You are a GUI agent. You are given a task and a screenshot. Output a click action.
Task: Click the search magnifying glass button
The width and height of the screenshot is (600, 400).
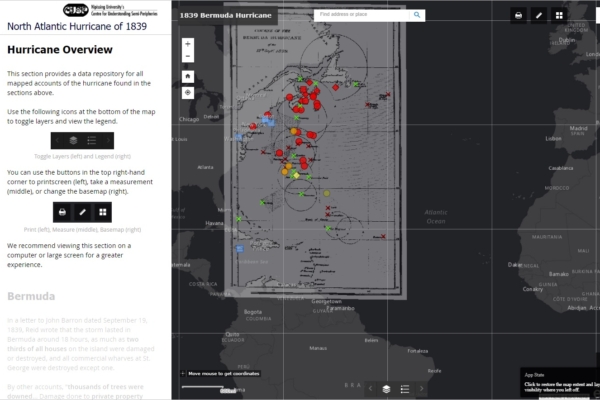pos(418,15)
